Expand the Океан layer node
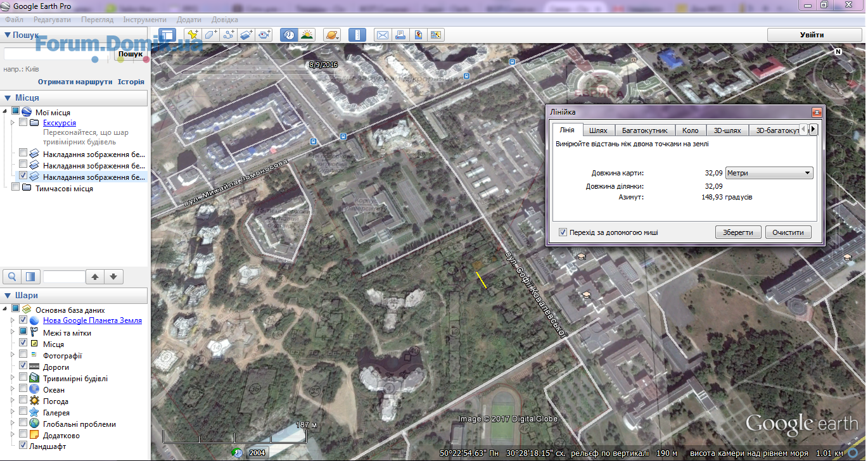The height and width of the screenshot is (461, 868). click(13, 389)
